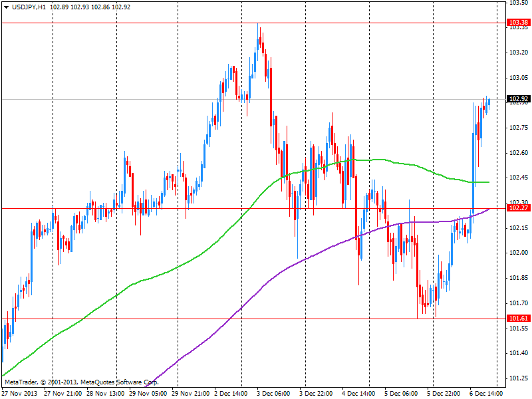The width and height of the screenshot is (532, 399).
Task: Click the 29 Nov 21:00 time label
Action: pyautogui.click(x=190, y=394)
